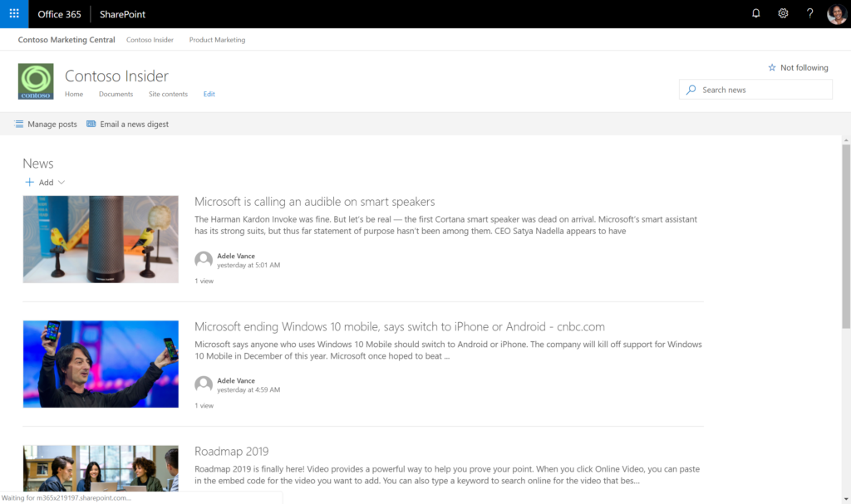Expand the Add dropdown chevron
This screenshot has width=851, height=504.
click(61, 183)
